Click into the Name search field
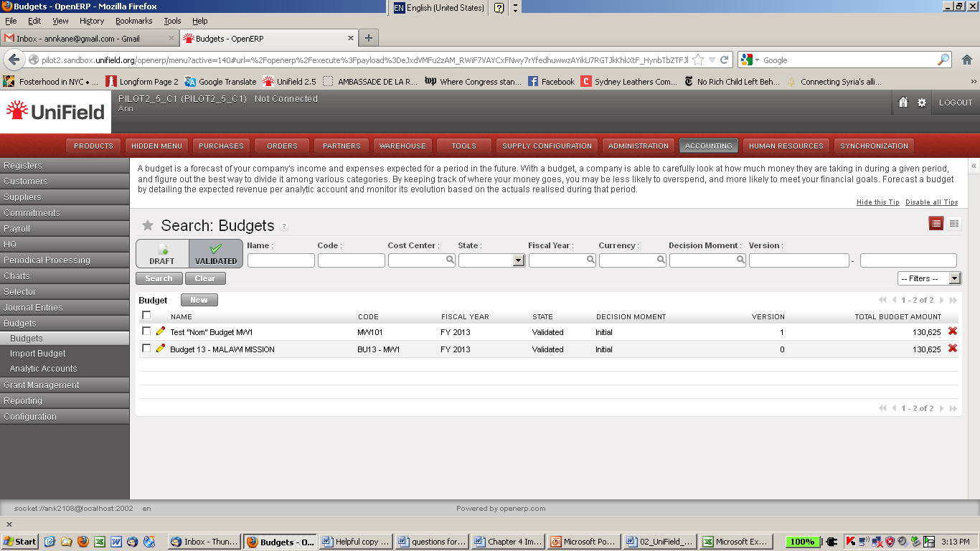 (x=281, y=260)
